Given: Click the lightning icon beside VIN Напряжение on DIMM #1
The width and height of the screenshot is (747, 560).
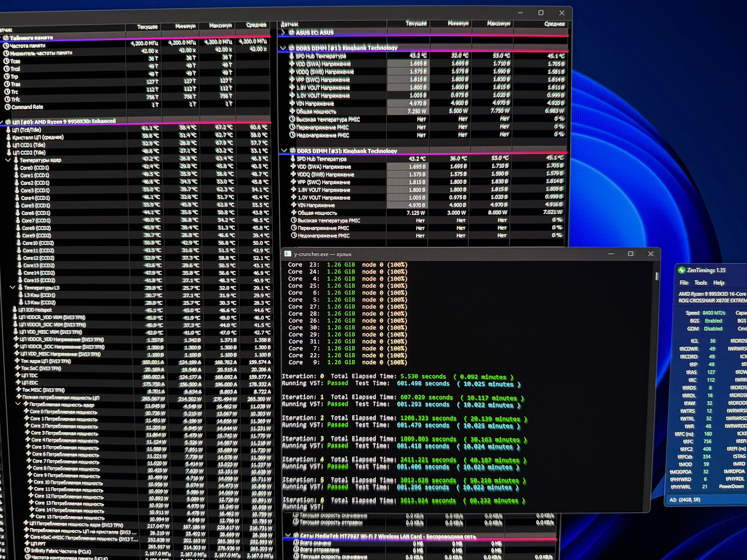Looking at the screenshot, I should pyautogui.click(x=292, y=103).
